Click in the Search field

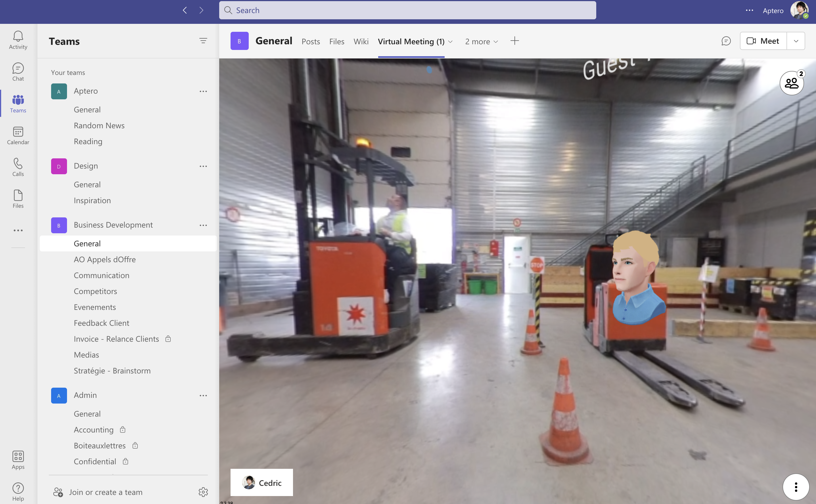[407, 10]
